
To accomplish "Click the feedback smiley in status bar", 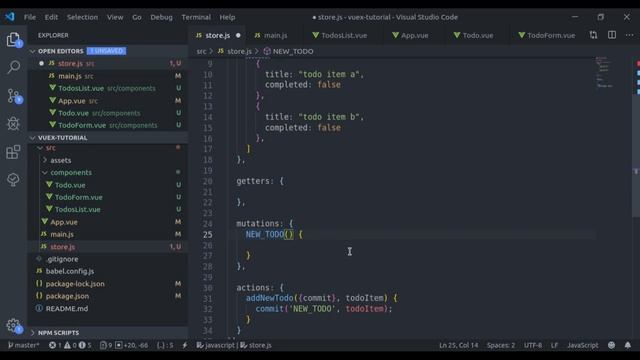I will tap(611, 345).
